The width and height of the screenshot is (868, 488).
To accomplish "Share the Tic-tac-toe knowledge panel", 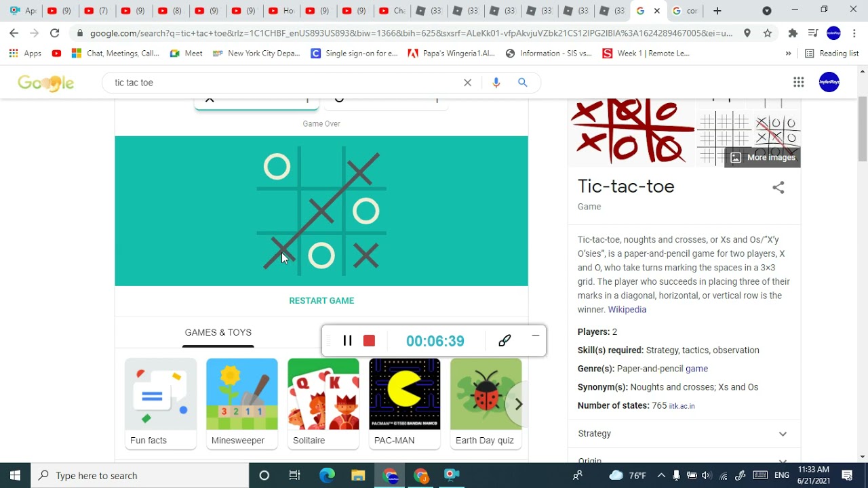I will (778, 188).
